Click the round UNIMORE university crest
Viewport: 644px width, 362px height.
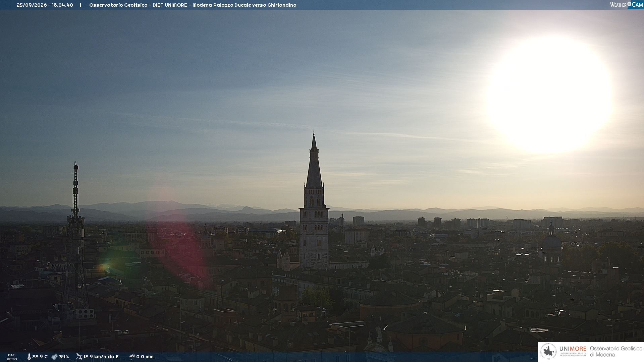[548, 352]
